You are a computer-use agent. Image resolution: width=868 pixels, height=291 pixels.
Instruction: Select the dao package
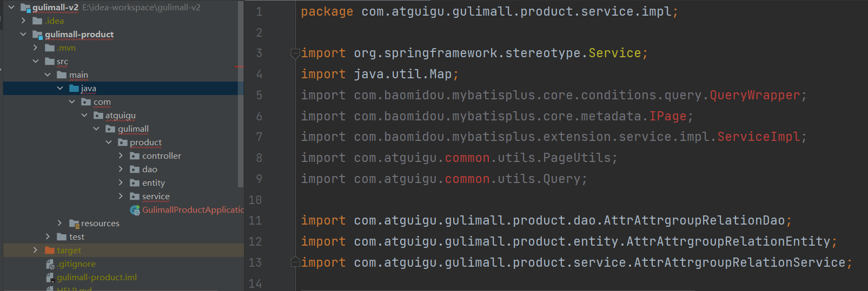click(x=150, y=170)
